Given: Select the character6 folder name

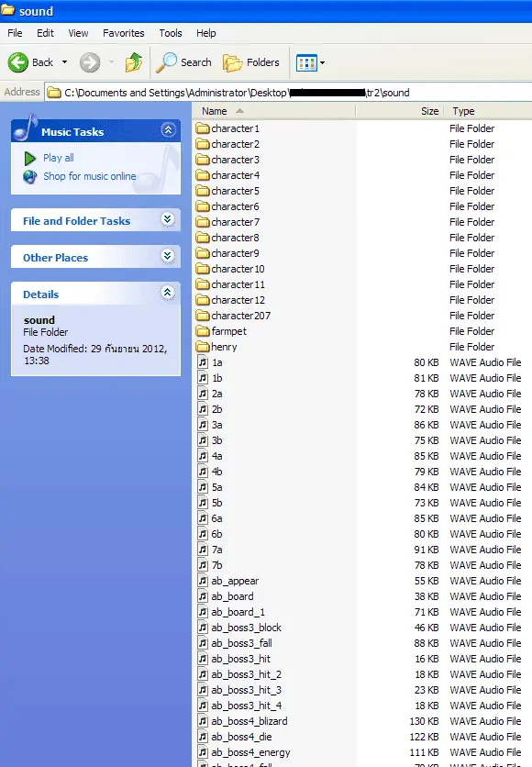Looking at the screenshot, I should (x=235, y=207).
